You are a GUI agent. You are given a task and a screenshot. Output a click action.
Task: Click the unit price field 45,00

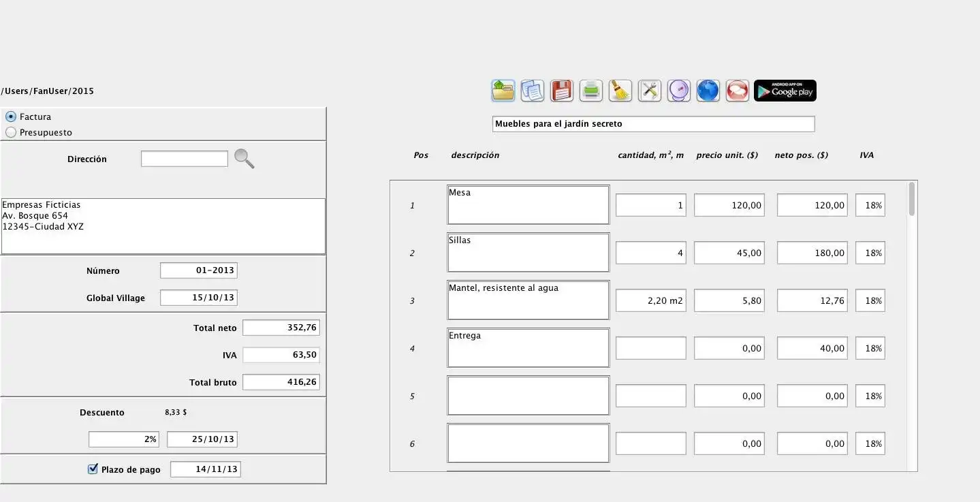tap(729, 253)
